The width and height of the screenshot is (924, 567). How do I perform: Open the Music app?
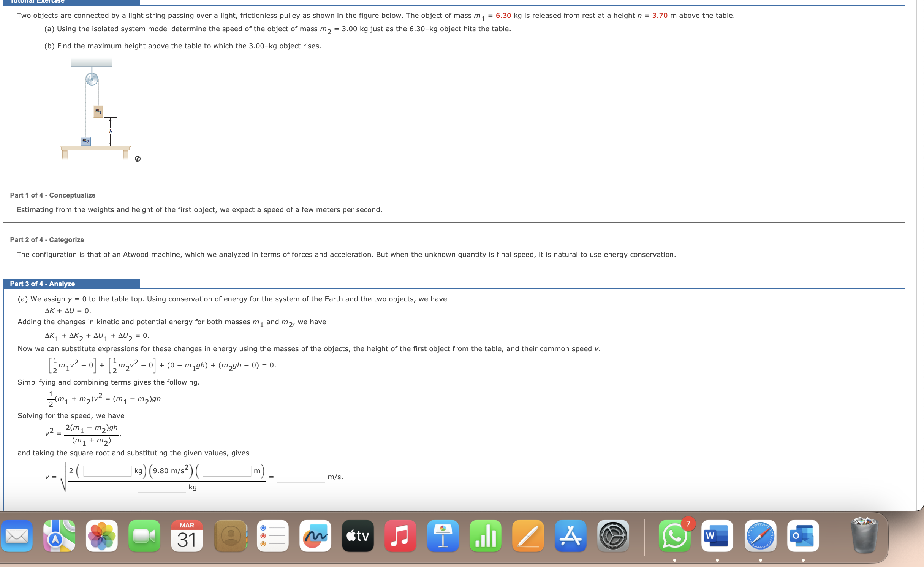(x=400, y=536)
